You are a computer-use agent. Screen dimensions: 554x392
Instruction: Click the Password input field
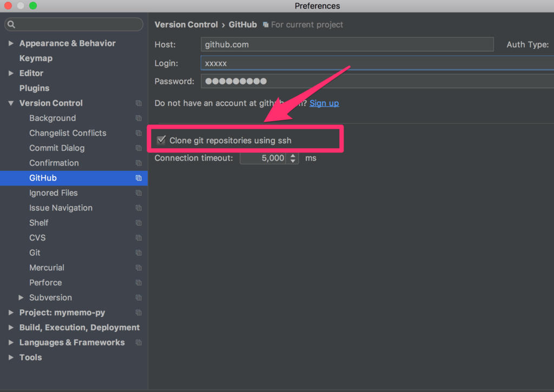click(377, 81)
